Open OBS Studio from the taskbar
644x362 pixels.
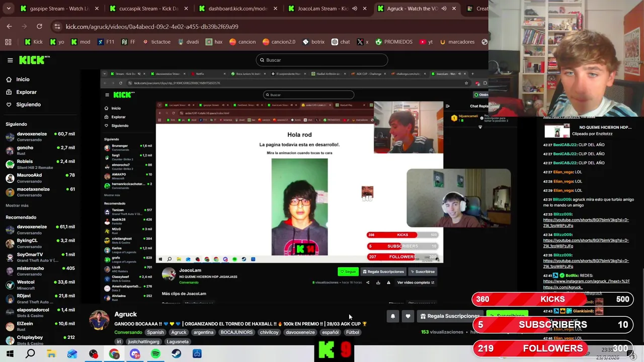coord(93,354)
